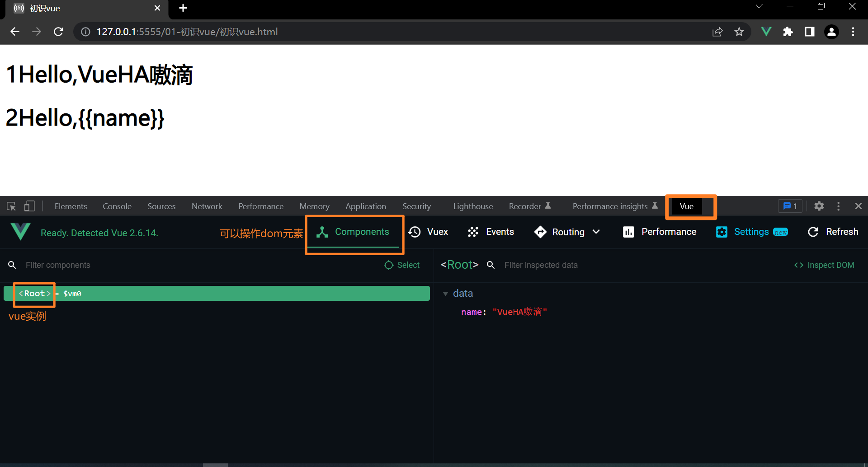Screen dimensions: 868x467
Task: Open Vue devtools Performance view
Action: (660, 232)
